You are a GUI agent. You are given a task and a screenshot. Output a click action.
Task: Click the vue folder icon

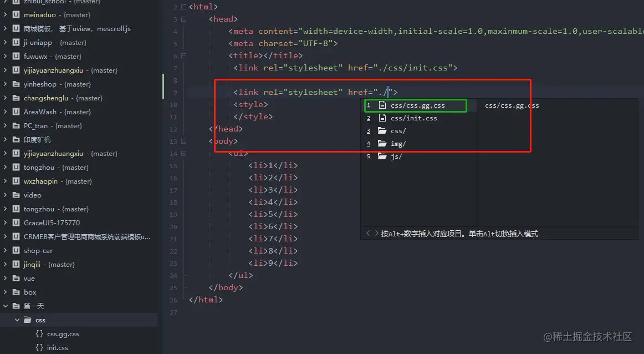pos(16,279)
